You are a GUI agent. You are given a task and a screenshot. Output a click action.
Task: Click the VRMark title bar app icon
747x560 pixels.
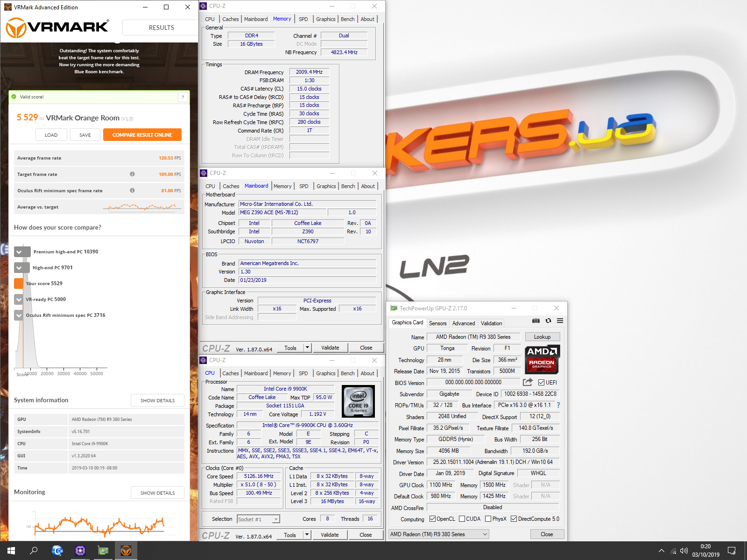[x=7, y=7]
